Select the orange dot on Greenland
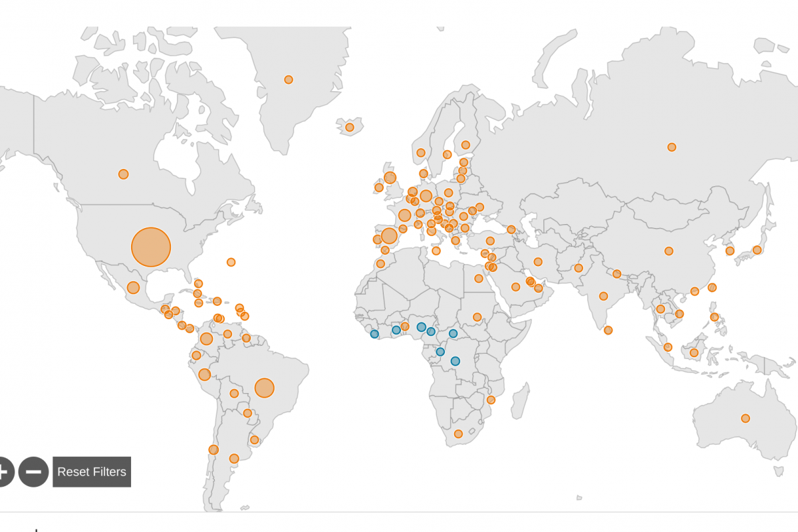 coord(289,80)
